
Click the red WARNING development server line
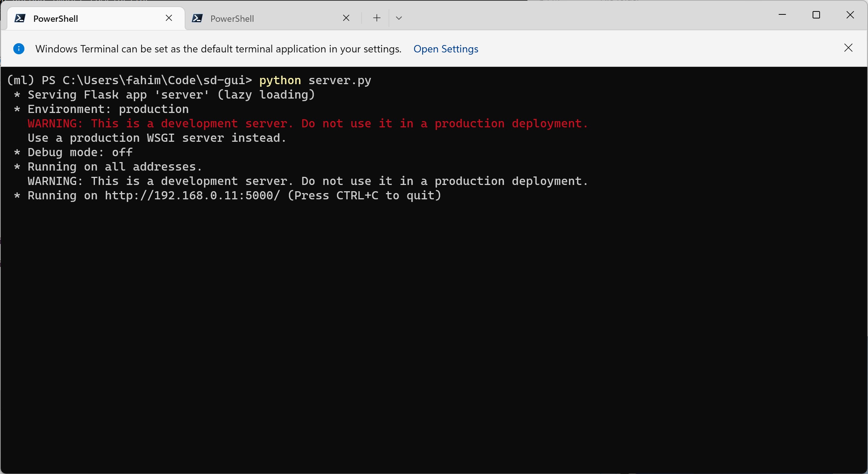tap(307, 124)
